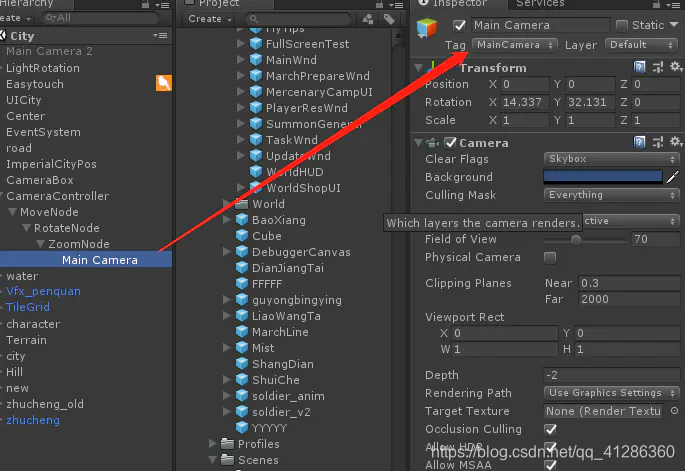Collapse the MoveNode tree item

[x=12, y=212]
